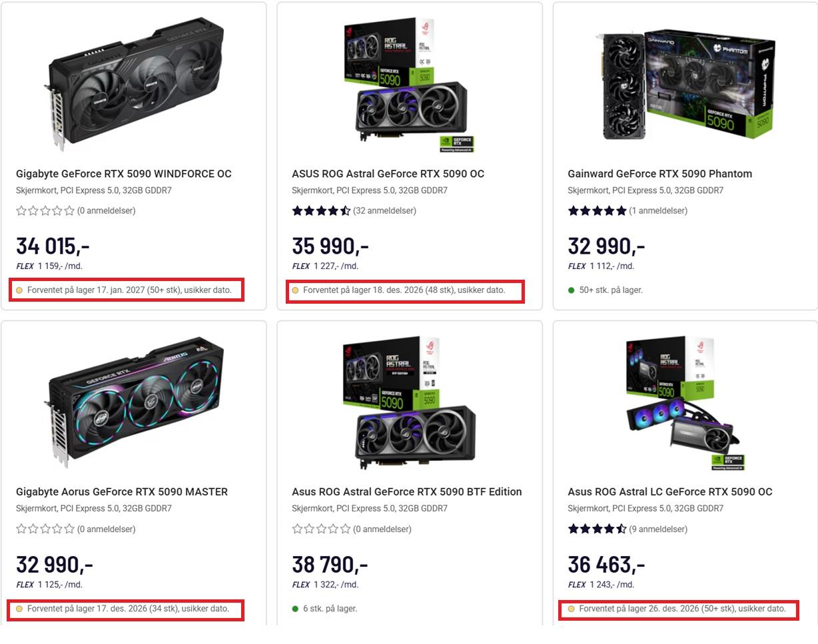Image resolution: width=818 pixels, height=644 pixels.
Task: Click empty star rating on WINDFORCE OC
Action: click(x=75, y=211)
